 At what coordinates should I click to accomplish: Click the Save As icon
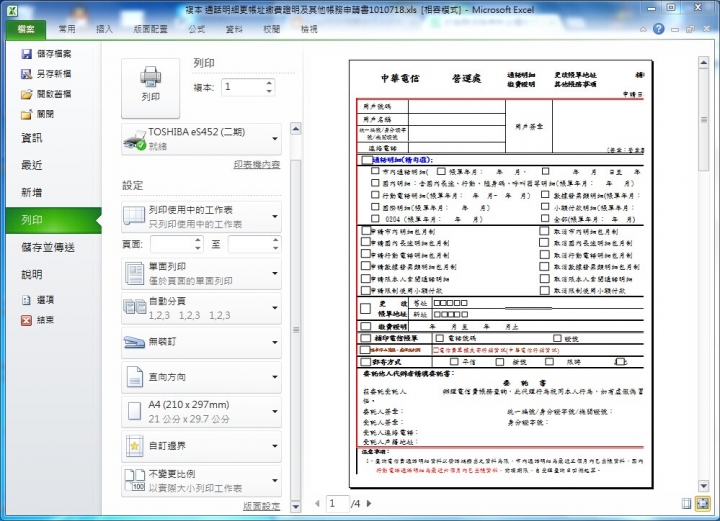(27, 74)
